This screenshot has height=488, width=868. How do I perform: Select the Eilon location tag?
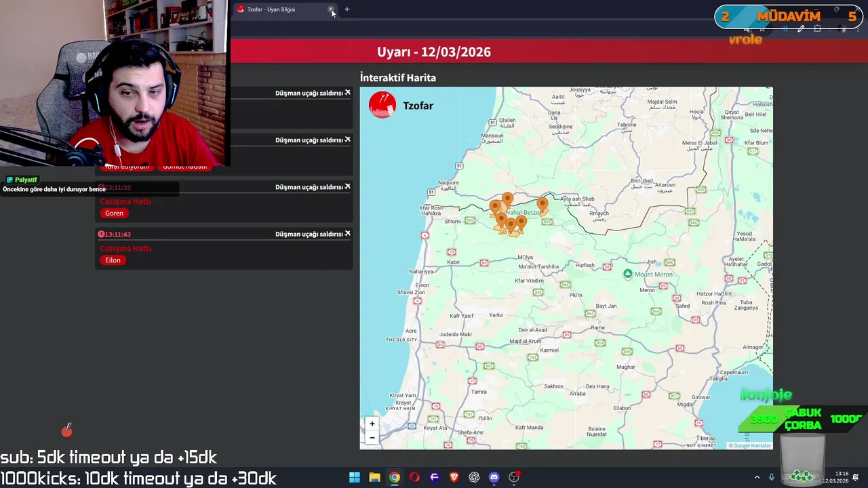coord(113,260)
